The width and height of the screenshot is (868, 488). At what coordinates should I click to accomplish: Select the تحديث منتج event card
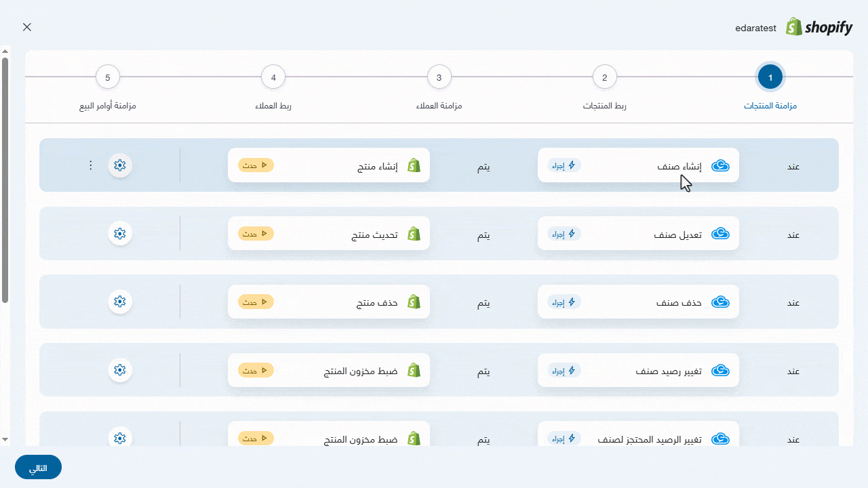click(x=329, y=234)
